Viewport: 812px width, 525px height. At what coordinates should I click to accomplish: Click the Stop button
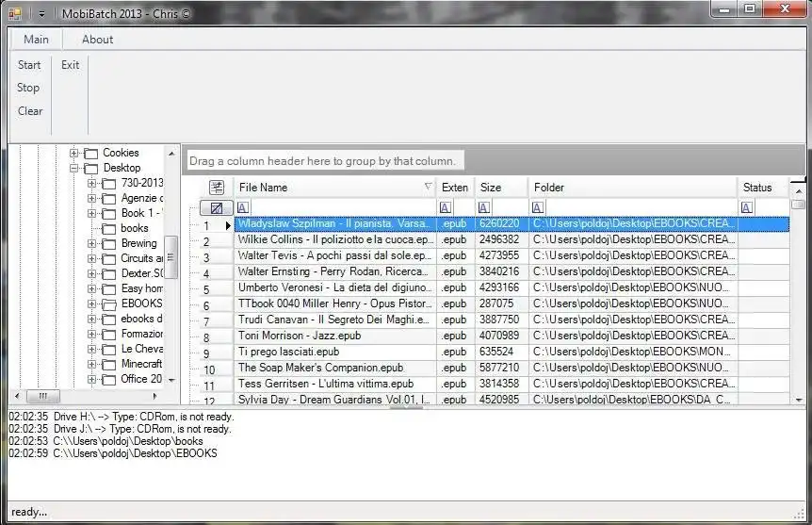[28, 88]
